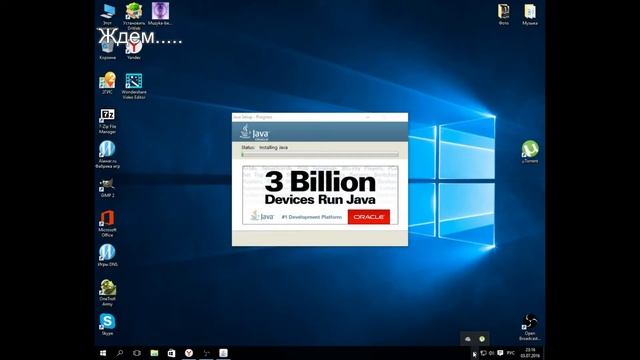Viewport: 640px width, 360px height.
Task: Select the Java Setup taskbar button
Action: (x=223, y=353)
